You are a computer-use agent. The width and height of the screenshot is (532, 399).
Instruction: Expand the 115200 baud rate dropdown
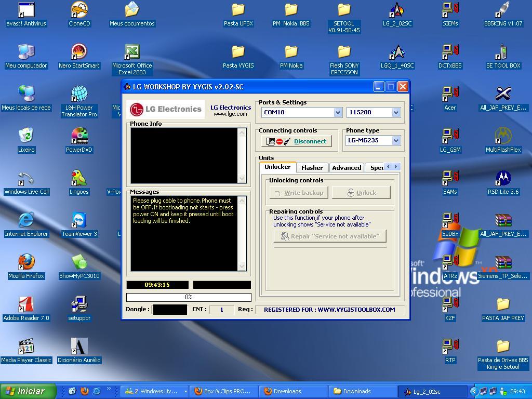[396, 112]
